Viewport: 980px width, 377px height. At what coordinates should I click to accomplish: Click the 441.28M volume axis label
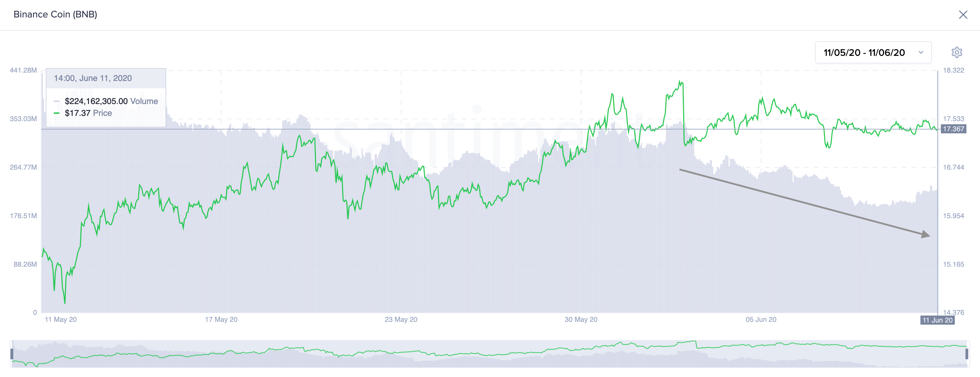click(x=23, y=69)
